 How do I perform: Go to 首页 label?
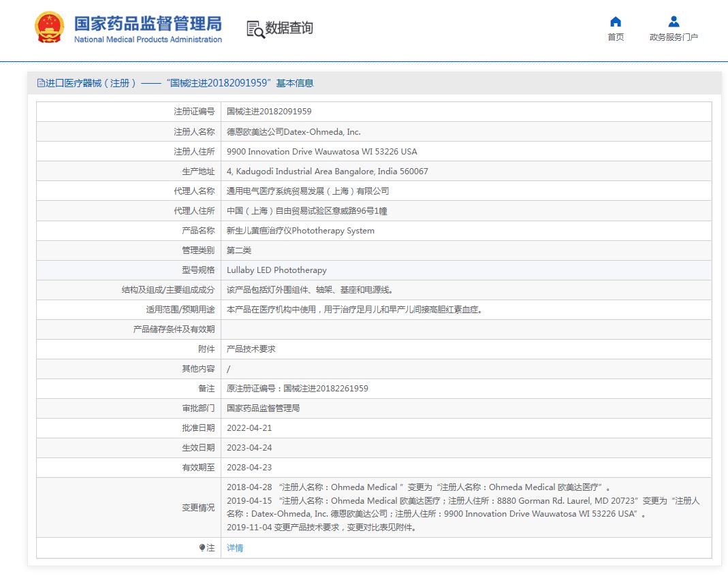tap(616, 37)
